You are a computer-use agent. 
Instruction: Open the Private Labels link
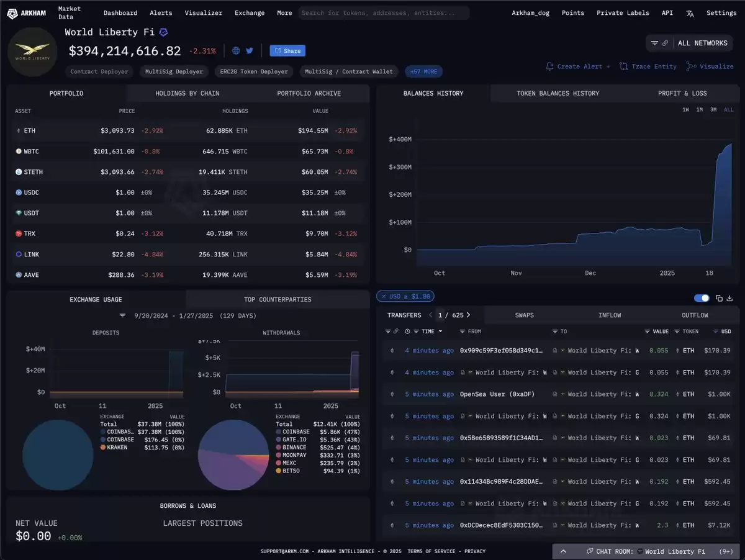coord(623,13)
